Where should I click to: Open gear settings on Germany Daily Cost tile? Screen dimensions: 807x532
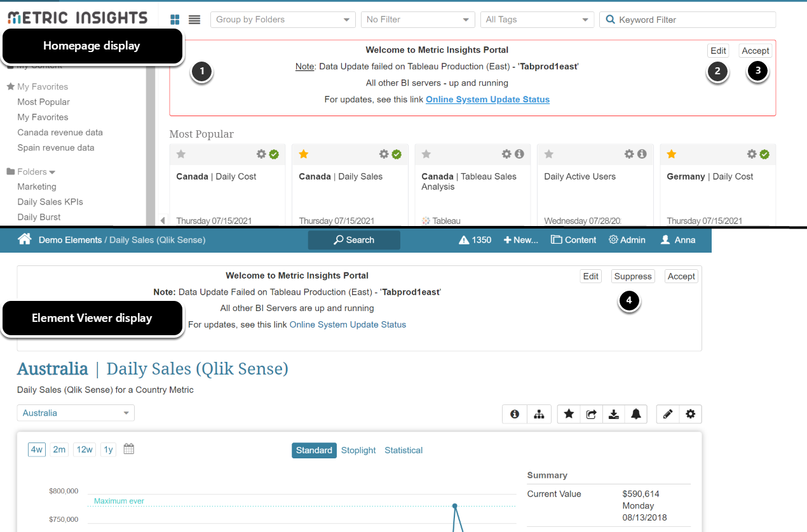pos(752,154)
